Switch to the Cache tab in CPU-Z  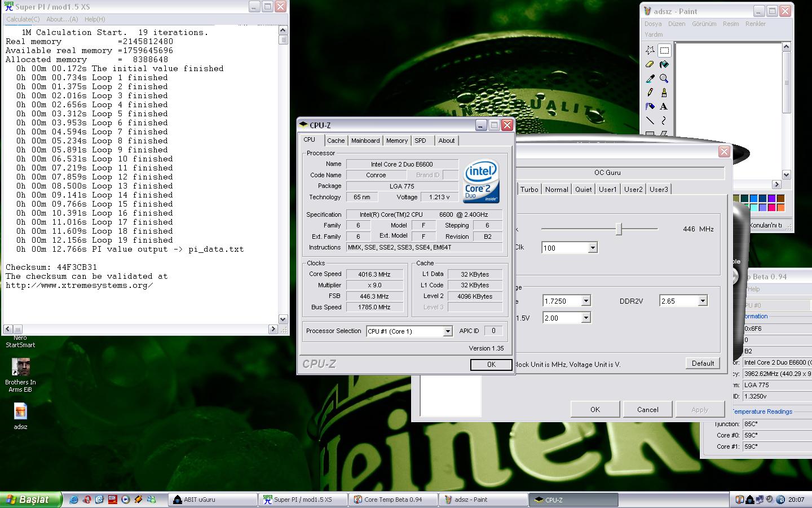coord(336,141)
